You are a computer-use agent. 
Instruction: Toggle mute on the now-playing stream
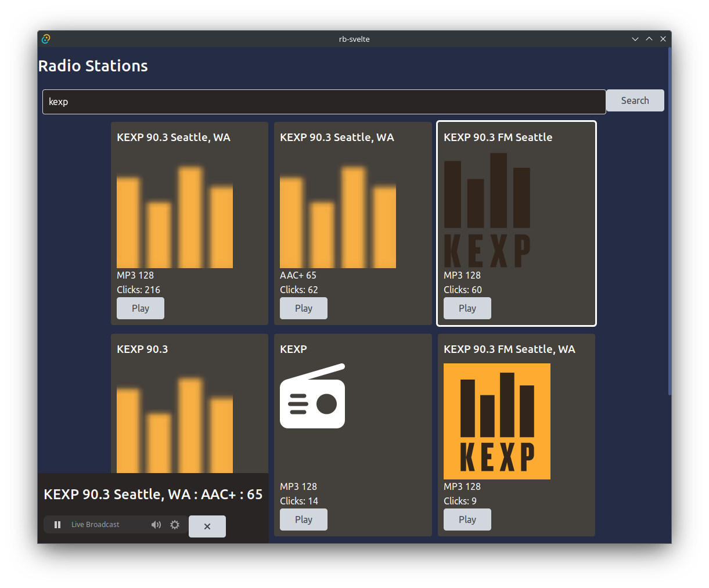tap(156, 524)
